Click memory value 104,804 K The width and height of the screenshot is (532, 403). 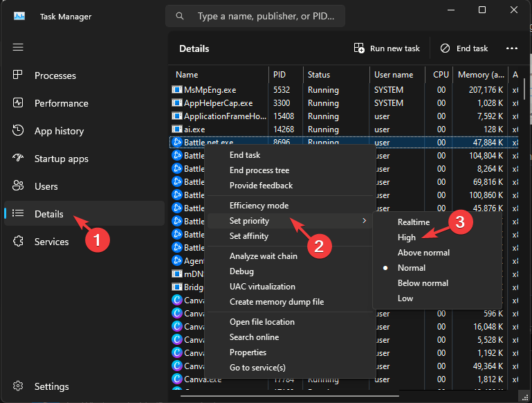[x=486, y=156]
